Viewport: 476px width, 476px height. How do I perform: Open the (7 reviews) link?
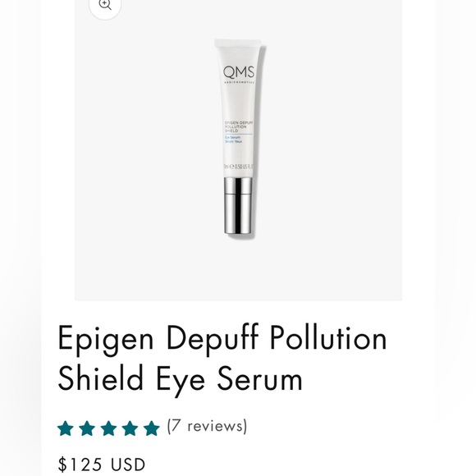click(207, 426)
